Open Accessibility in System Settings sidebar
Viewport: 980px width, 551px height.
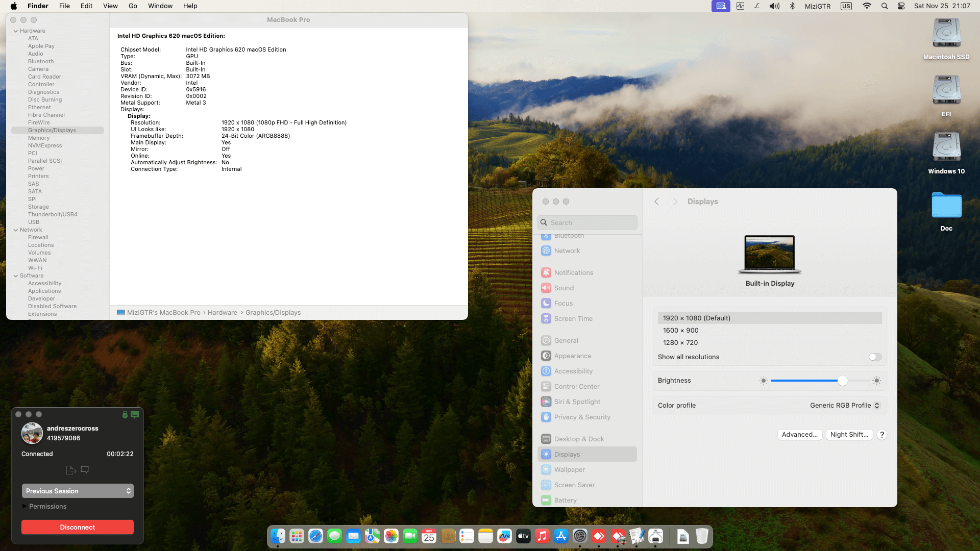587,371
